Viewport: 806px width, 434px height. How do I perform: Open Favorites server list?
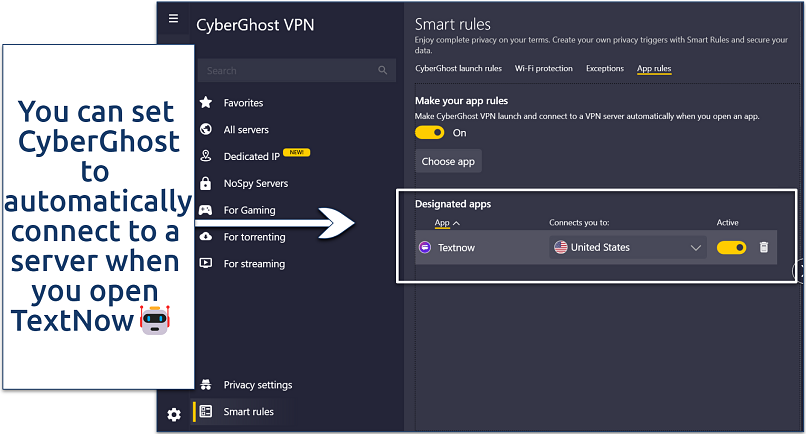click(243, 103)
